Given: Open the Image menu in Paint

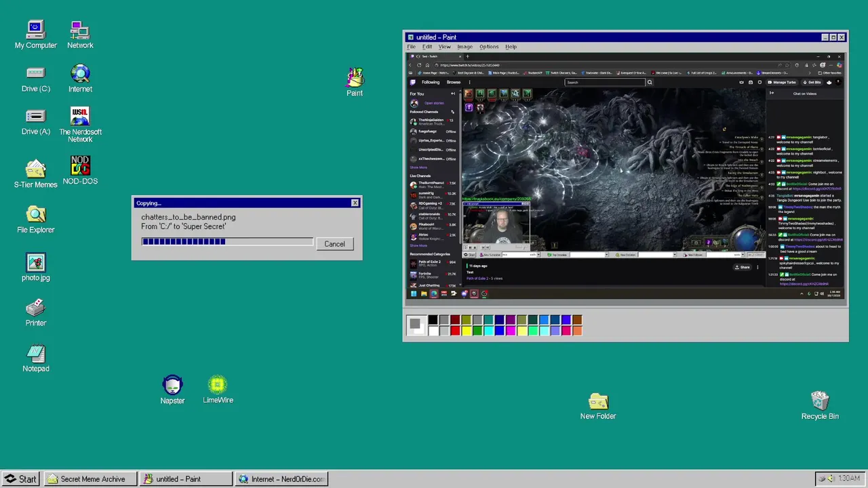Looking at the screenshot, I should pos(465,47).
